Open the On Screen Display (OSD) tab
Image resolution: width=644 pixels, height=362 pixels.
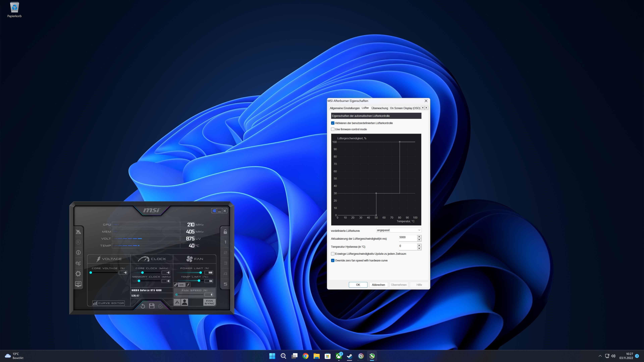(405, 108)
